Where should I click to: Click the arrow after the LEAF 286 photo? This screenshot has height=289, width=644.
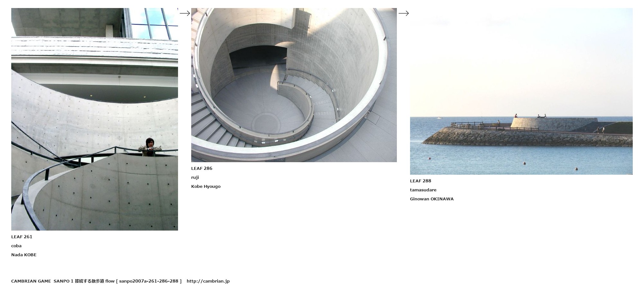coord(403,13)
